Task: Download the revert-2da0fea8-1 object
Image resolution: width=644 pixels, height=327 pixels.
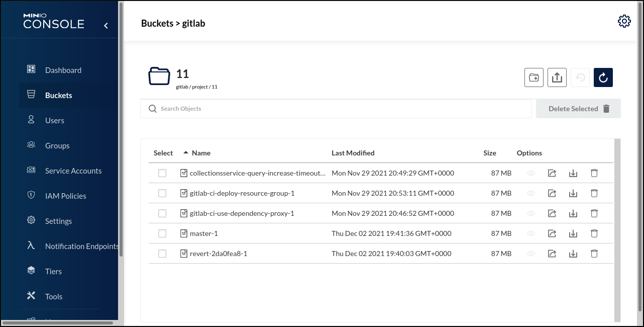Action: (573, 253)
